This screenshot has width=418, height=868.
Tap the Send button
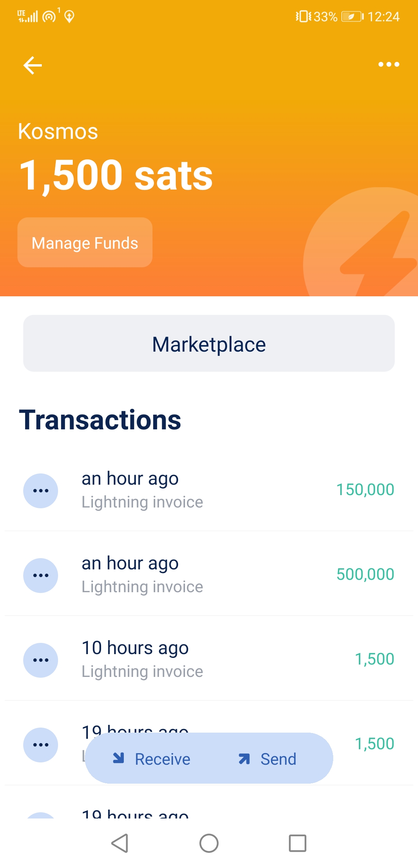tap(268, 759)
